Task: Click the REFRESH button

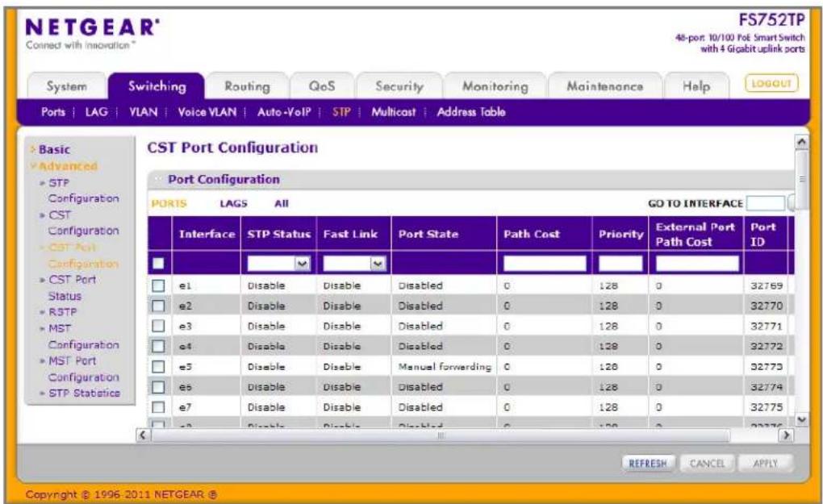Action: click(x=648, y=464)
